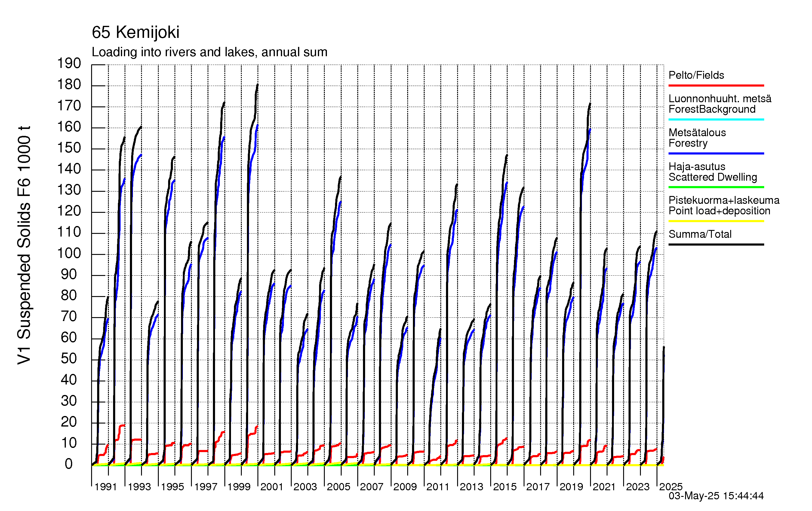Viewport: 812px width, 511px height.
Task: Click the x-axis year 2005
Action: point(339,487)
